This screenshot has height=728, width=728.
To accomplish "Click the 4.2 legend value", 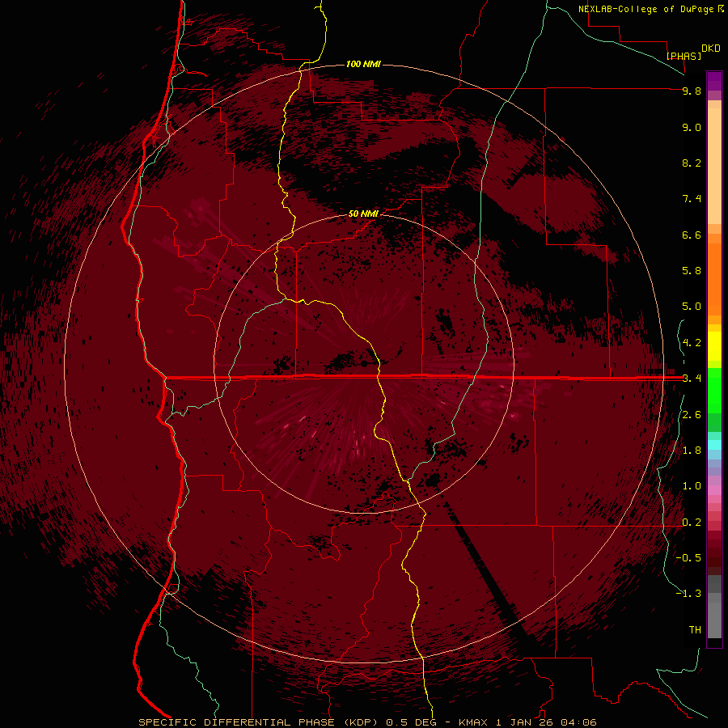I will 692,343.
